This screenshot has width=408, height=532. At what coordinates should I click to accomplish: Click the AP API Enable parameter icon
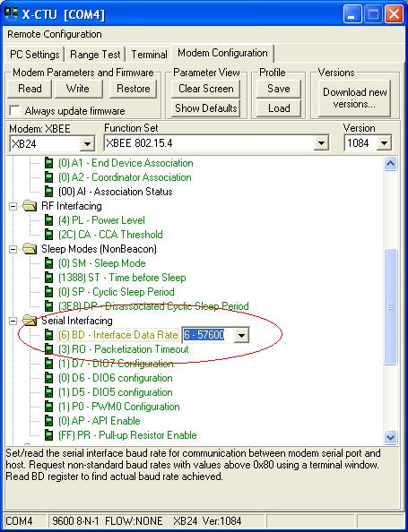click(49, 421)
